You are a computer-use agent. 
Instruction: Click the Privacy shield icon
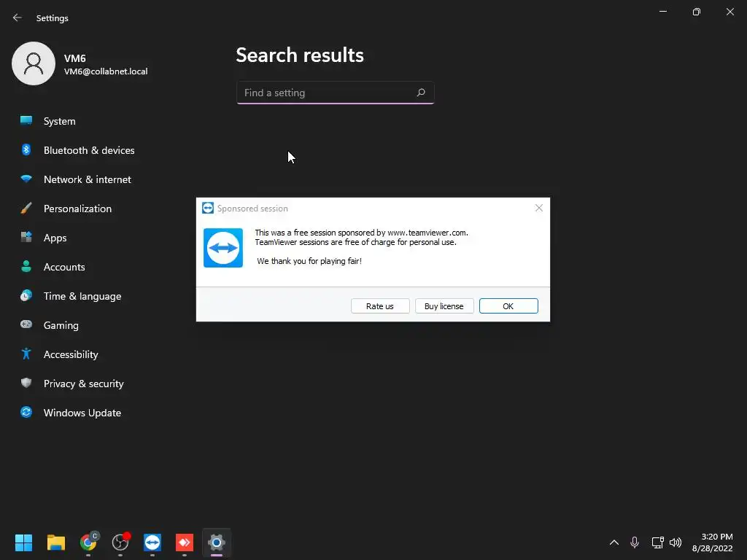[26, 382]
